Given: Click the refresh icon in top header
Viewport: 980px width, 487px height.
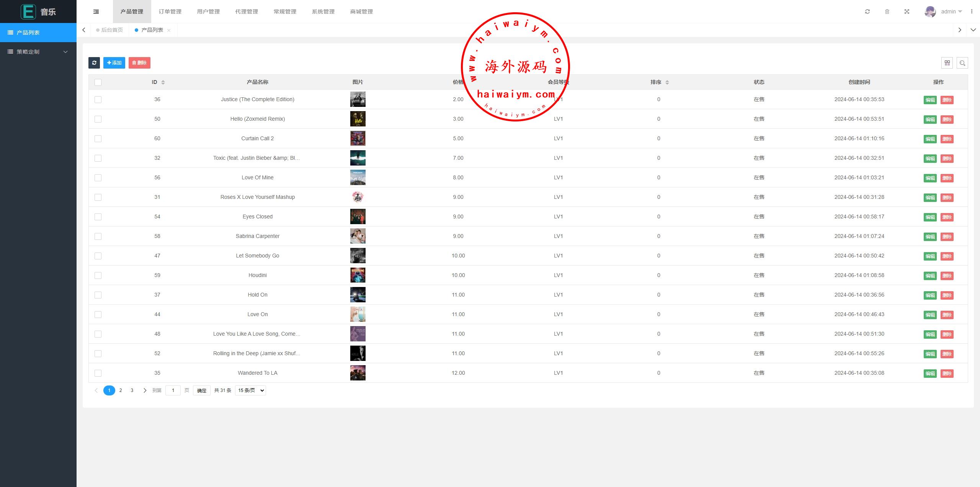Looking at the screenshot, I should [867, 11].
